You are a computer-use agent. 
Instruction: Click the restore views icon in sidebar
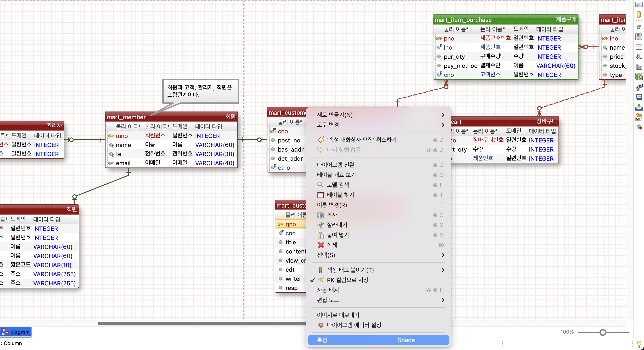click(639, 27)
